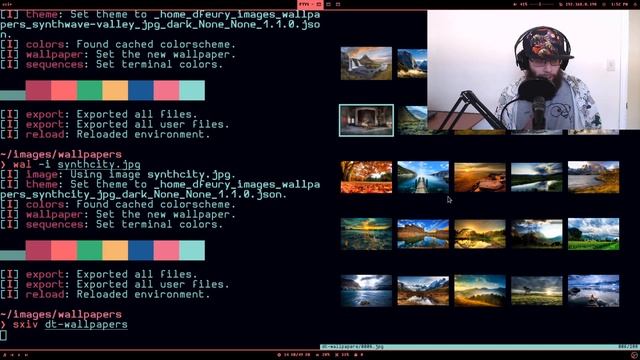
Task: Select the lone tree sunset field thumbnail
Action: 536,291
